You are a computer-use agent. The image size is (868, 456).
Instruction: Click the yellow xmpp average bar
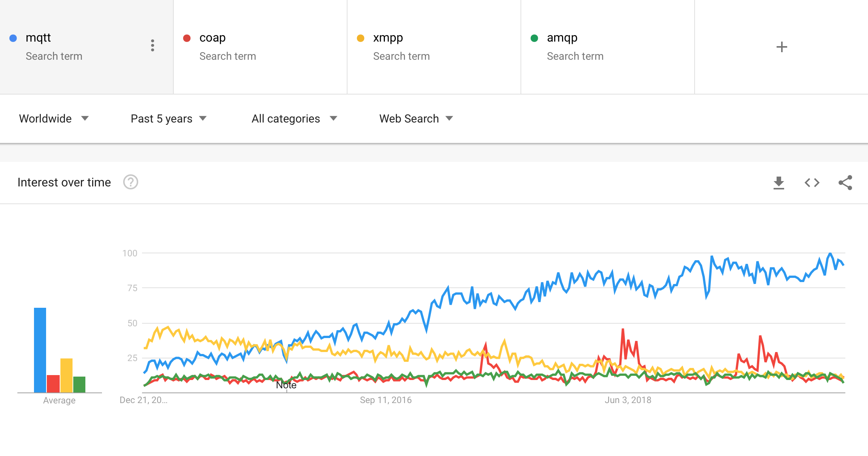click(66, 375)
